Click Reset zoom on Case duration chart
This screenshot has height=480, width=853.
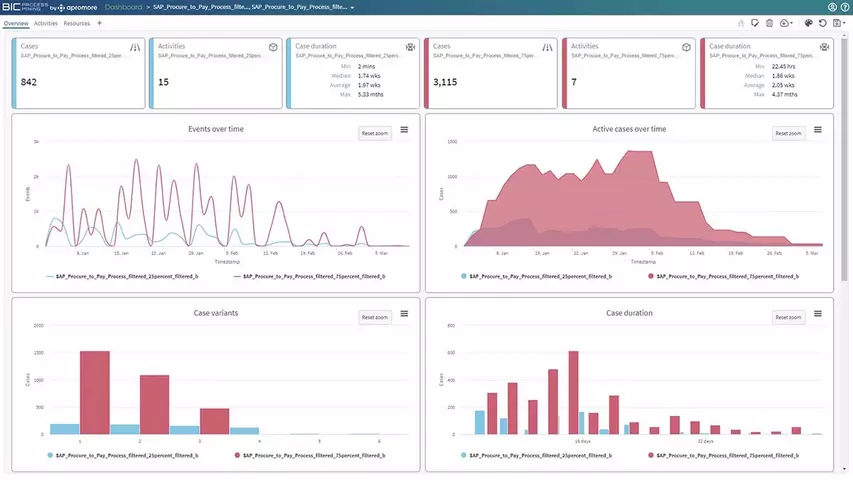[x=788, y=317]
